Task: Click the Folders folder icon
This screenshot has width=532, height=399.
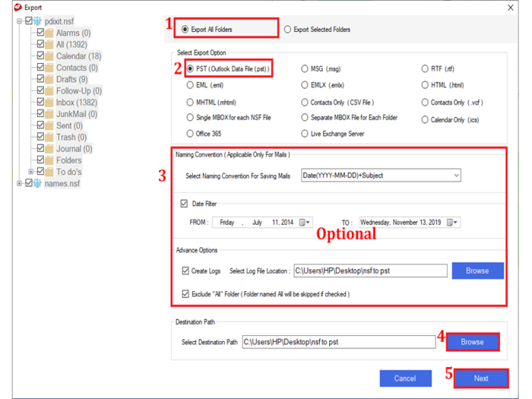Action: (x=49, y=160)
